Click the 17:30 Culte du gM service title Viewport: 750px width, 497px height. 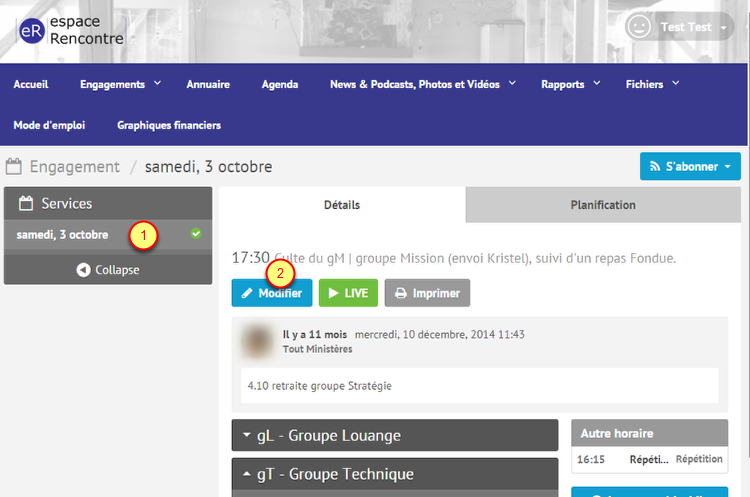point(454,258)
